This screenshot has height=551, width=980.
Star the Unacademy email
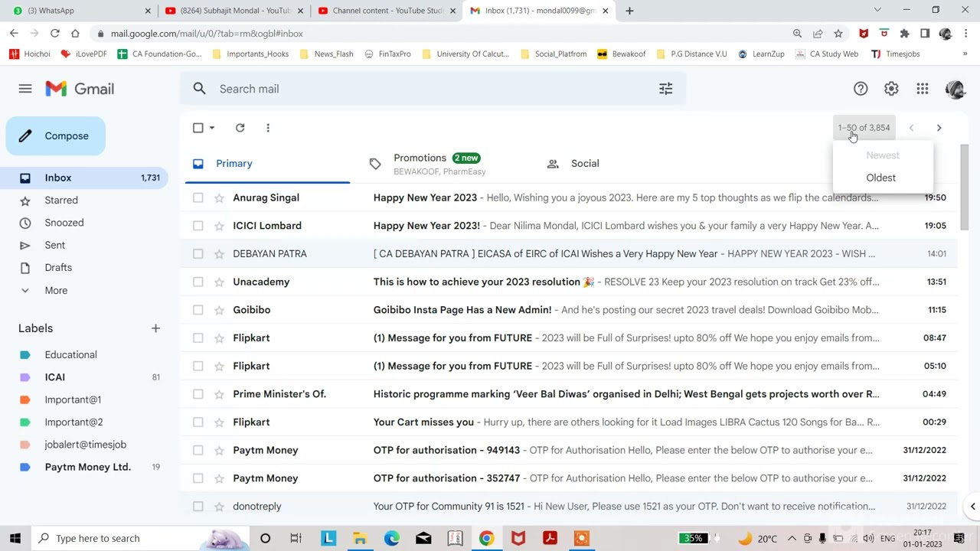[x=219, y=282]
